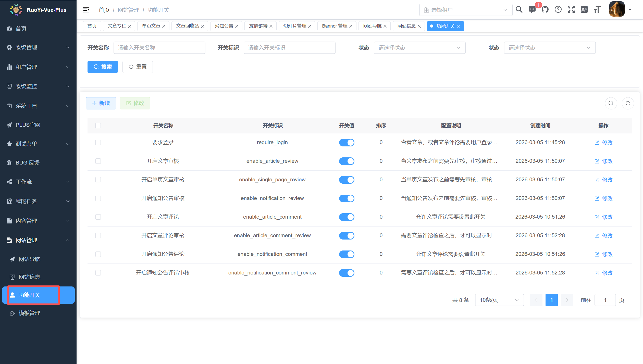Image resolution: width=643 pixels, height=364 pixels.
Task: Switch to the 网站信息 tab
Action: point(406,26)
